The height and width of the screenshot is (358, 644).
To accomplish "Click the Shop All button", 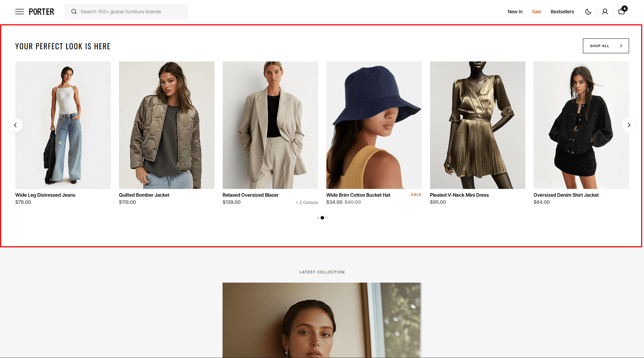I will [605, 46].
